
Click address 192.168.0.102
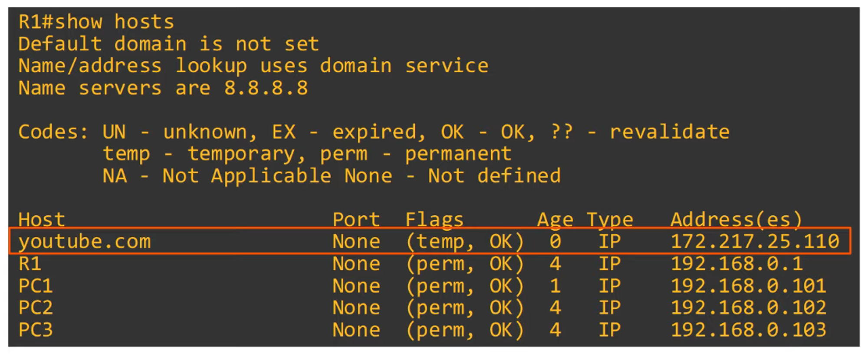click(x=748, y=308)
